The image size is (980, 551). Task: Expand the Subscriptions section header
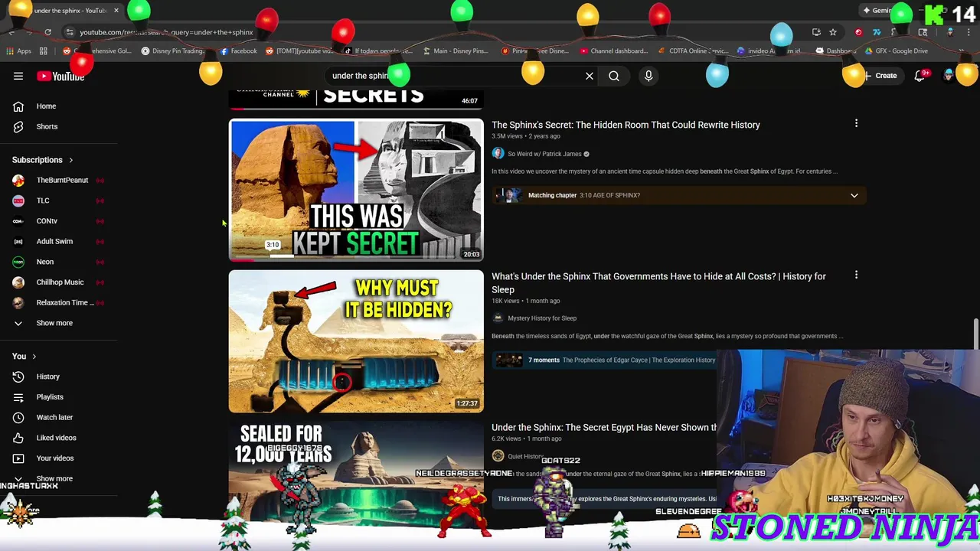[43, 160]
